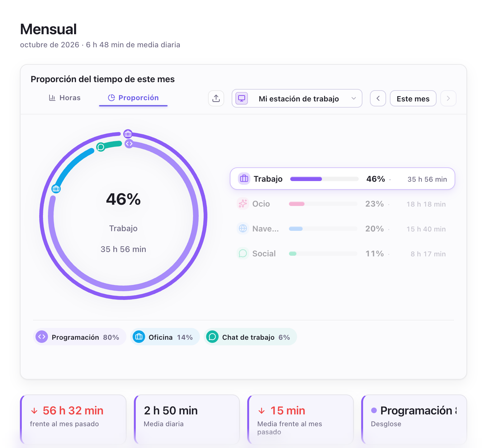Click the pie chart icon beside Proporción
Image resolution: width=487 pixels, height=448 pixels.
pyautogui.click(x=111, y=98)
